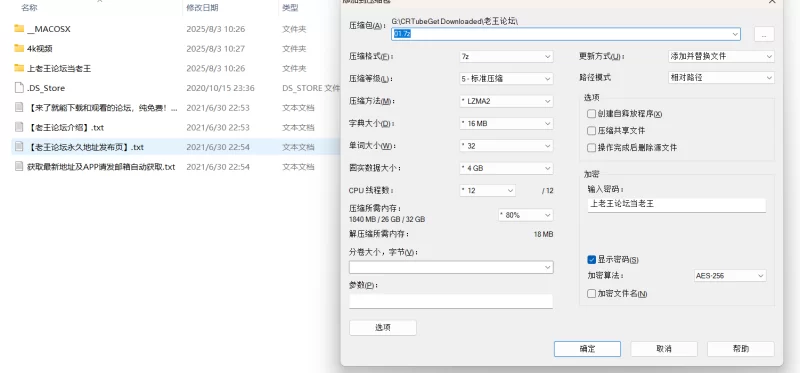Click icon of 获取最新地址及APP请发邮箱自动获取.txt
The height and width of the screenshot is (373, 800).
(x=19, y=166)
